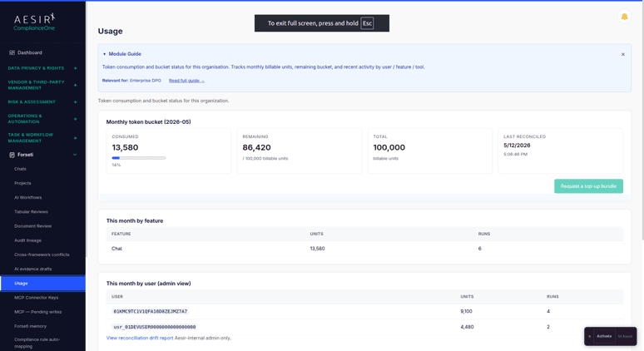Screen dimensions: 644x351
Task: Open Cross-framework conflicts page
Action: (42, 255)
